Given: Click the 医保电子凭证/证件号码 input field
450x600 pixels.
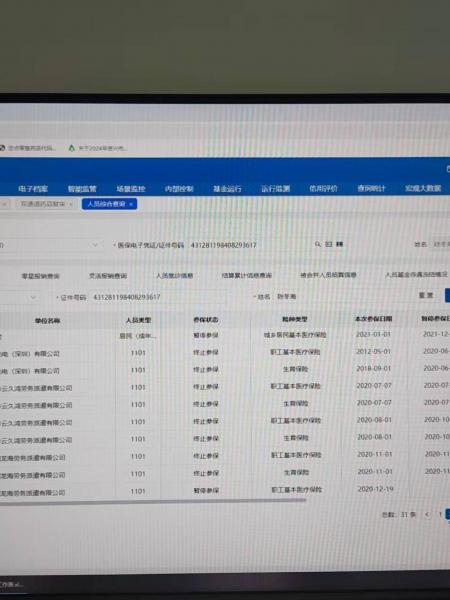Looking at the screenshot, I should click(249, 245).
